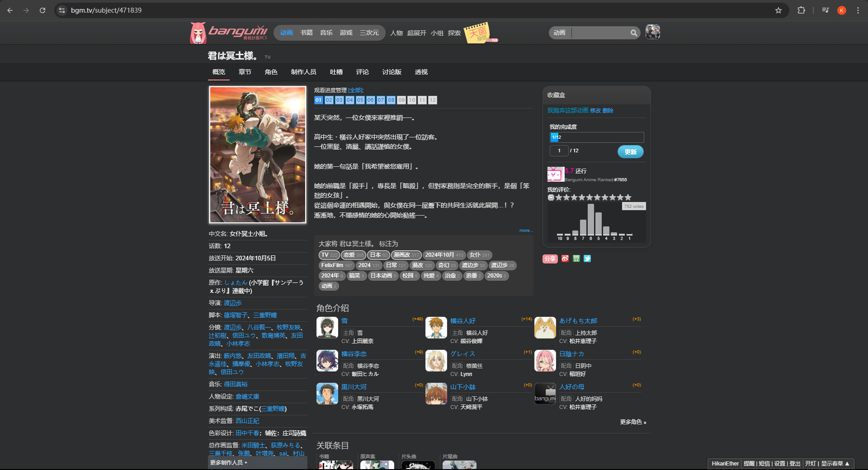This screenshot has width=868, height=470.
Task: Switch to the 章节 tab
Action: [245, 72]
